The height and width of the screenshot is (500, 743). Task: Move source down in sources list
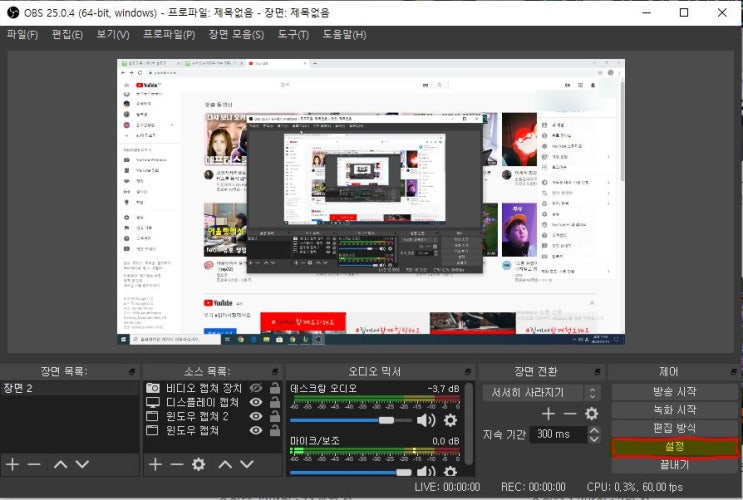point(247,464)
